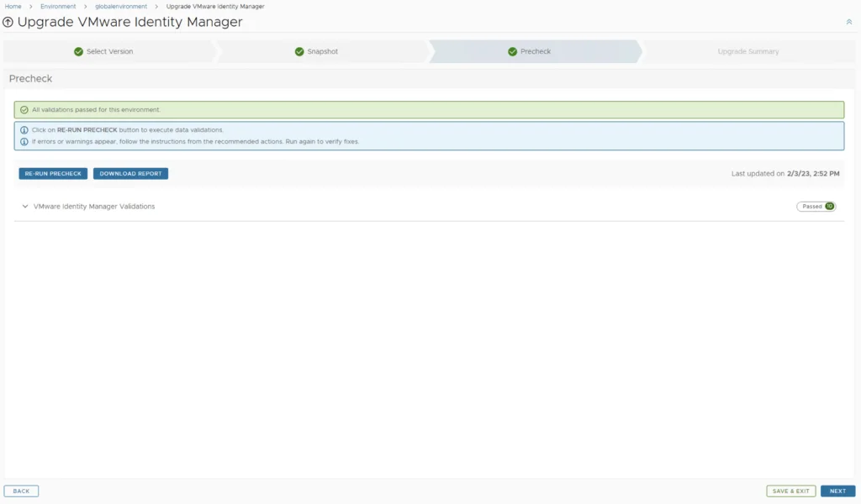The height and width of the screenshot is (504, 861).
Task: Click Last updated on 2/3/23, 2:52 PM text
Action: pos(785,173)
